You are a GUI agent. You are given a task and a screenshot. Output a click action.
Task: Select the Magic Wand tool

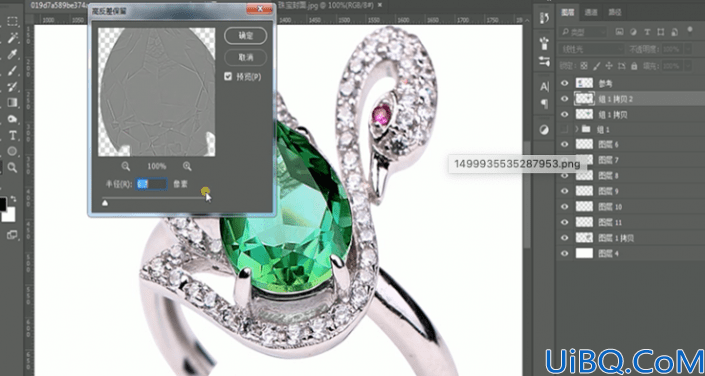tap(12, 38)
